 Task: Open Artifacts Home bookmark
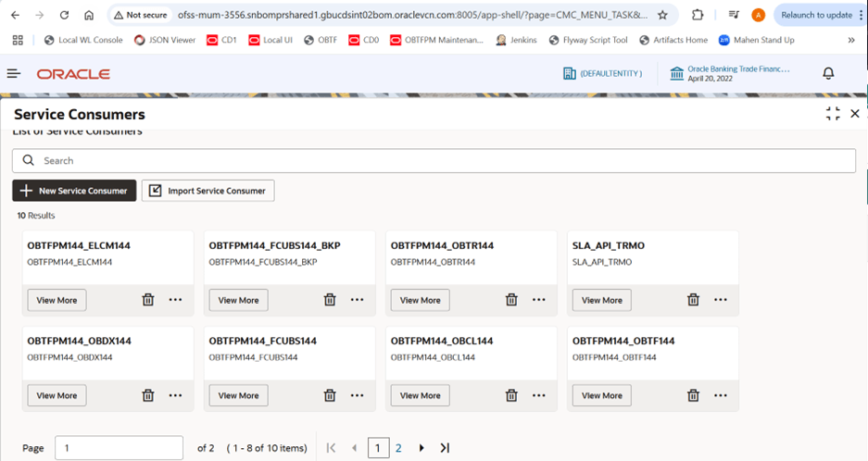pyautogui.click(x=673, y=40)
